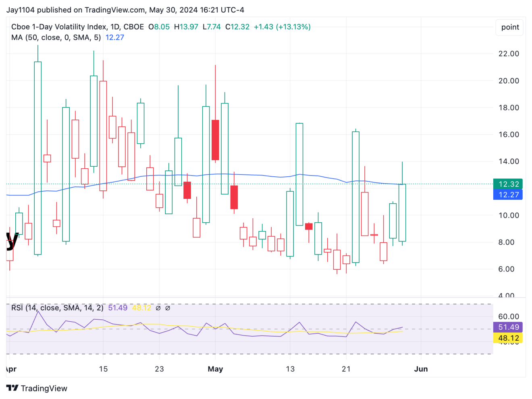
Task: Click the '13' date axis label
Action: click(x=290, y=369)
